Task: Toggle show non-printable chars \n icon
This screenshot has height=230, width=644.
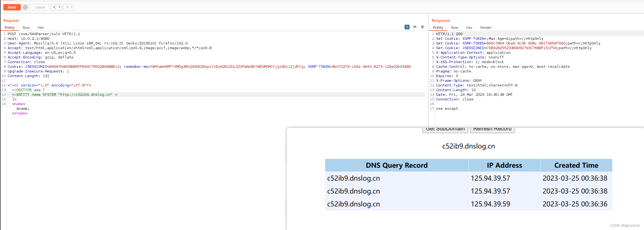Action: 415,27
